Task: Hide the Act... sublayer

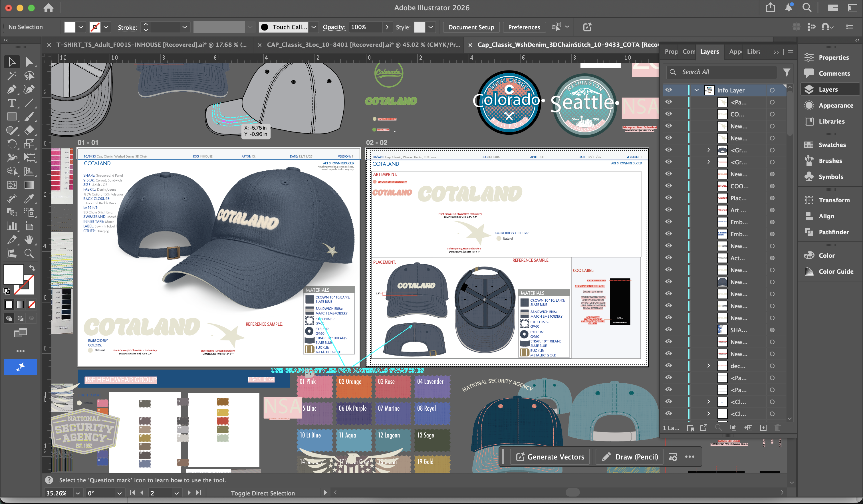Action: (x=668, y=258)
